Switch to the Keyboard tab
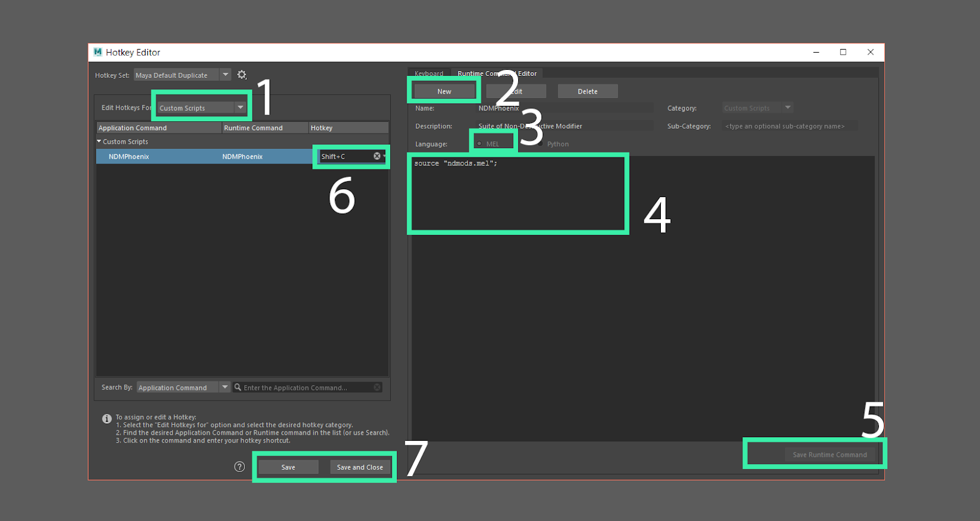This screenshot has width=980, height=521. tap(429, 73)
